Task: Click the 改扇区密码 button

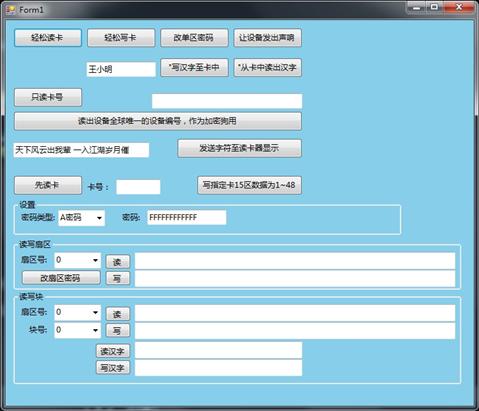Action: pyautogui.click(x=61, y=278)
